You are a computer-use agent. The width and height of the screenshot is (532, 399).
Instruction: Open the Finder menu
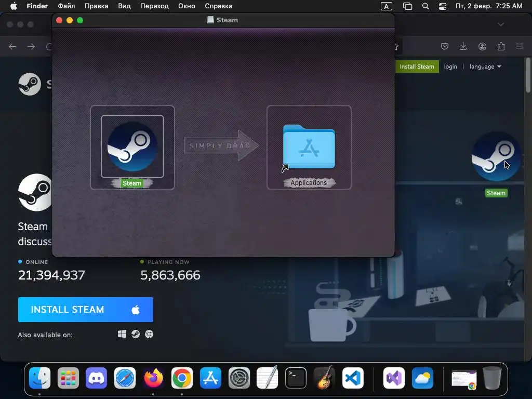tap(37, 6)
